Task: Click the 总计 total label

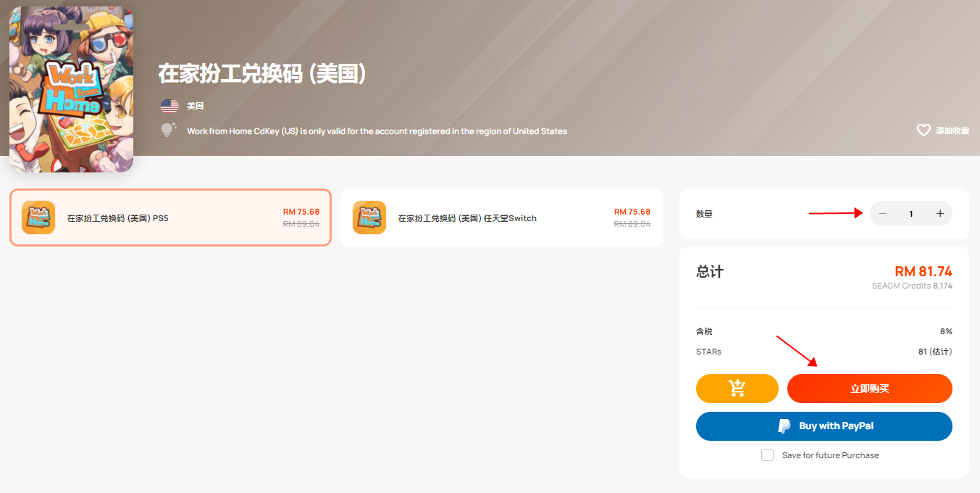Action: (710, 272)
